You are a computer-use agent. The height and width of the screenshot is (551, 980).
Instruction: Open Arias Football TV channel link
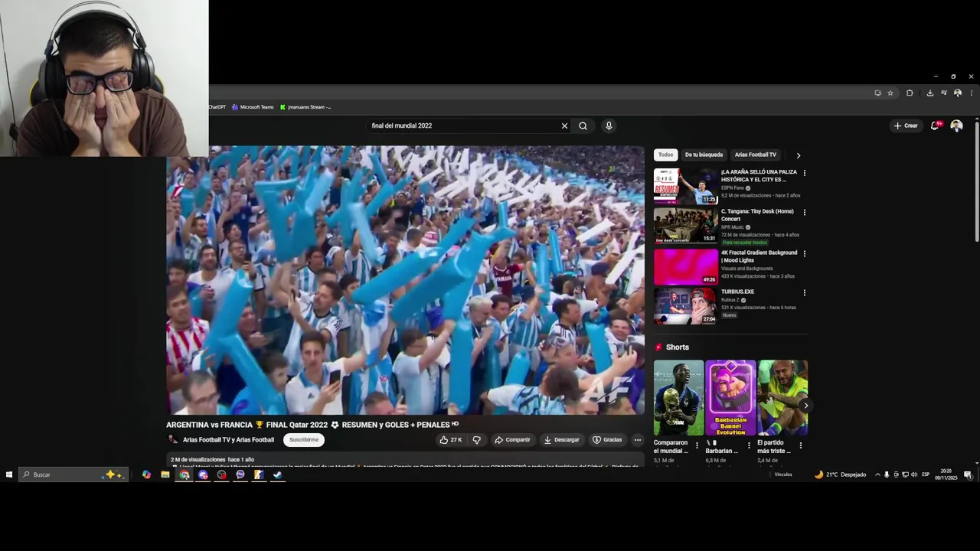228,440
